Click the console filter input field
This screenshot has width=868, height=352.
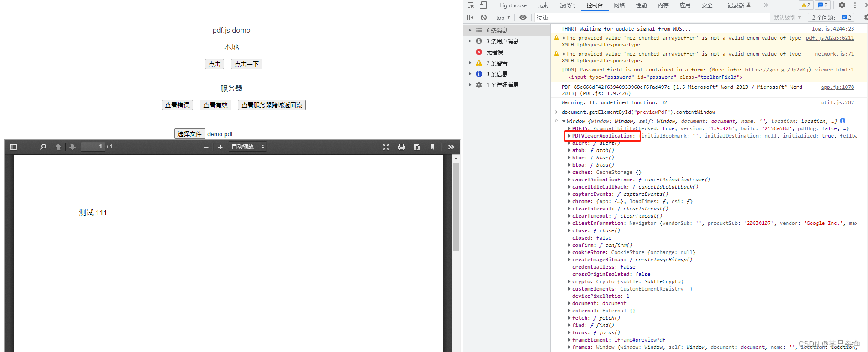click(x=652, y=18)
